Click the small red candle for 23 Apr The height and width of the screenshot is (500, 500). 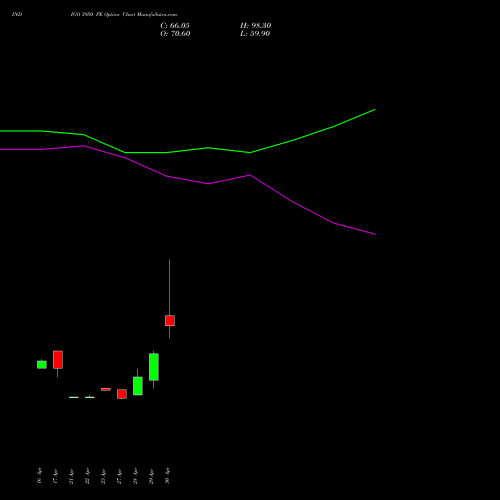coord(106,389)
